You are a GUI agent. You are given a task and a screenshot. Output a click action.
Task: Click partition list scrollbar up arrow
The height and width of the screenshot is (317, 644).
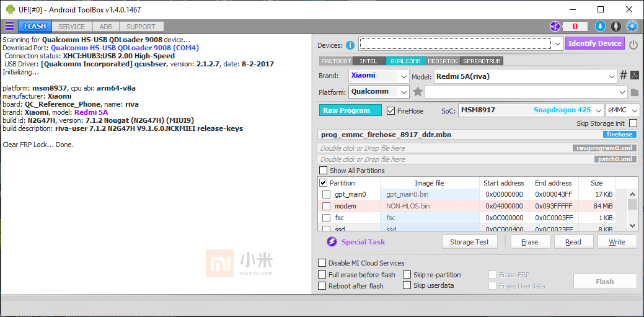tap(632, 194)
